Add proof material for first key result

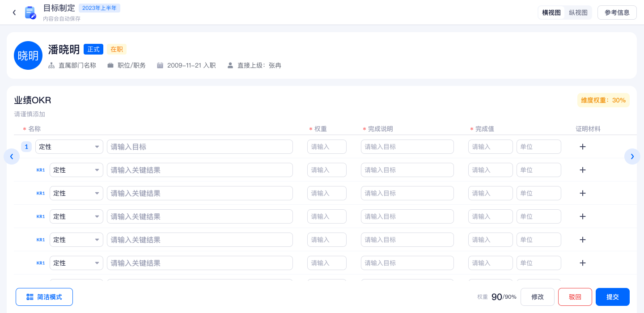coord(582,170)
